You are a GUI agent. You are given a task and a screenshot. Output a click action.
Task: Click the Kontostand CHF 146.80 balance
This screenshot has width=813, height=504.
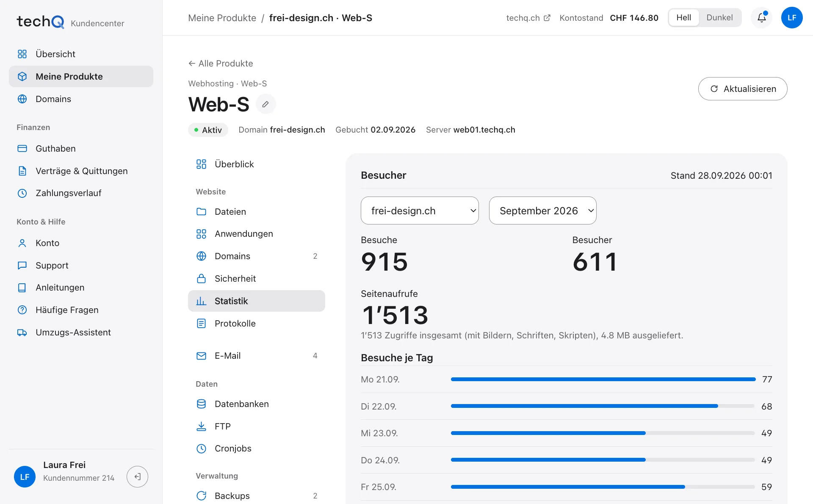609,18
